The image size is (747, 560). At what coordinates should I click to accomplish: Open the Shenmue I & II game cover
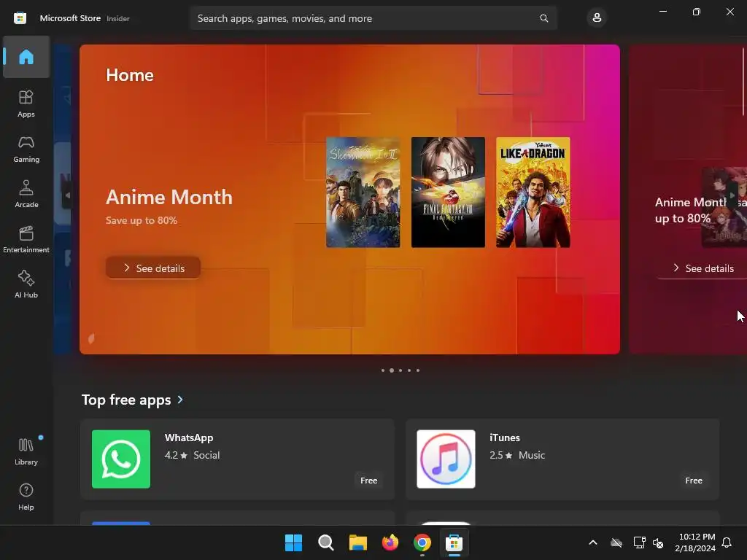(x=363, y=192)
